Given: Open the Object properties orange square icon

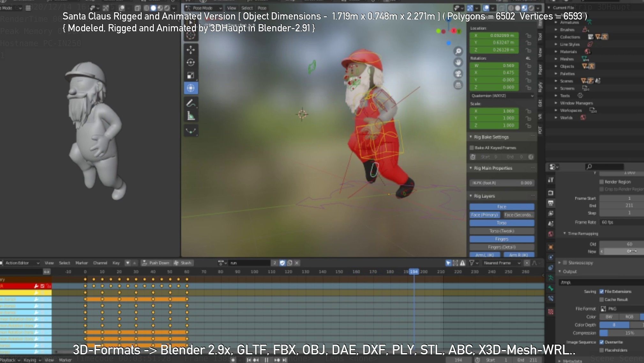Looking at the screenshot, I should coord(551,247).
